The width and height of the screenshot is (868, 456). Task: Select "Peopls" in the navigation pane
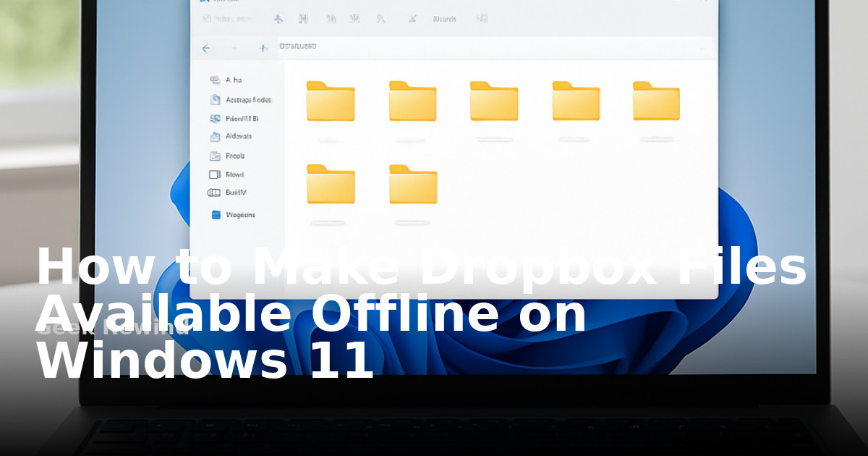click(227, 156)
